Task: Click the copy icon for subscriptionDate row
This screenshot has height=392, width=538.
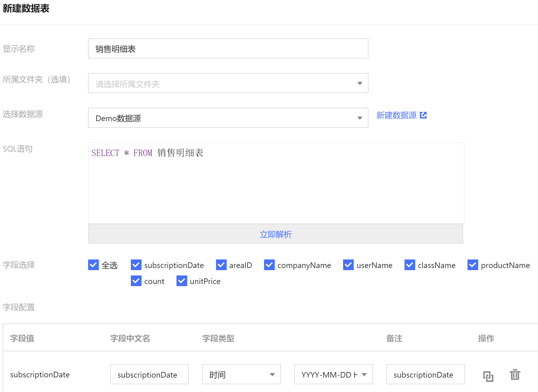Action: coord(488,376)
